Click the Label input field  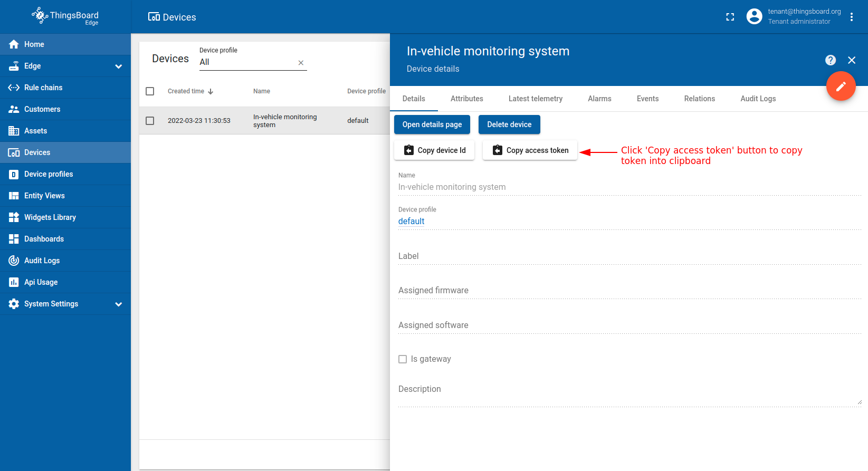pos(629,256)
